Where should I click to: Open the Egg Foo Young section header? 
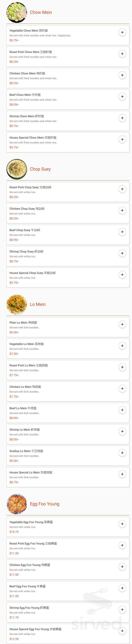(x=45, y=504)
